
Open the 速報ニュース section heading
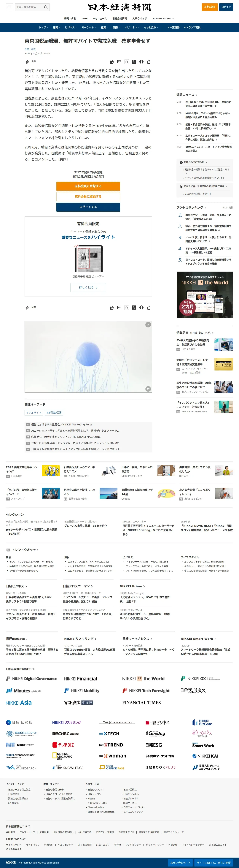point(187,95)
